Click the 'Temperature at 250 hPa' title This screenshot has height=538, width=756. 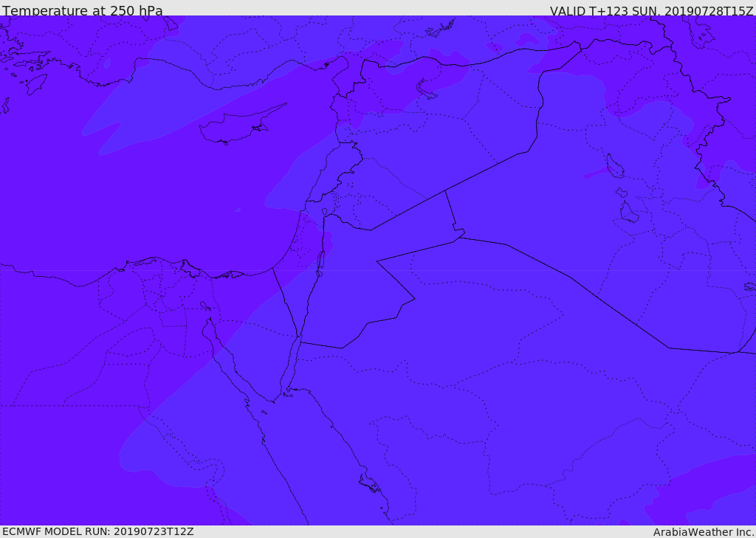click(83, 10)
